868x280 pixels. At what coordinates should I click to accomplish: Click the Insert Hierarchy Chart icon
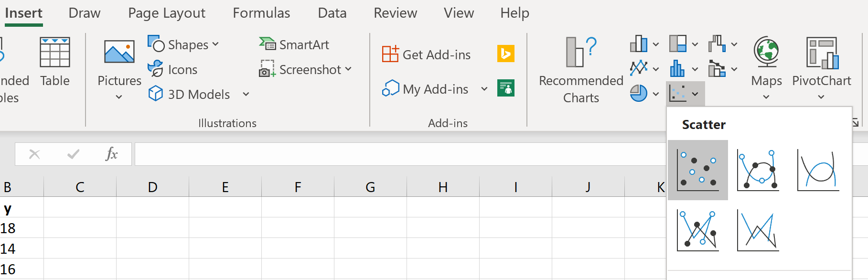pos(678,43)
